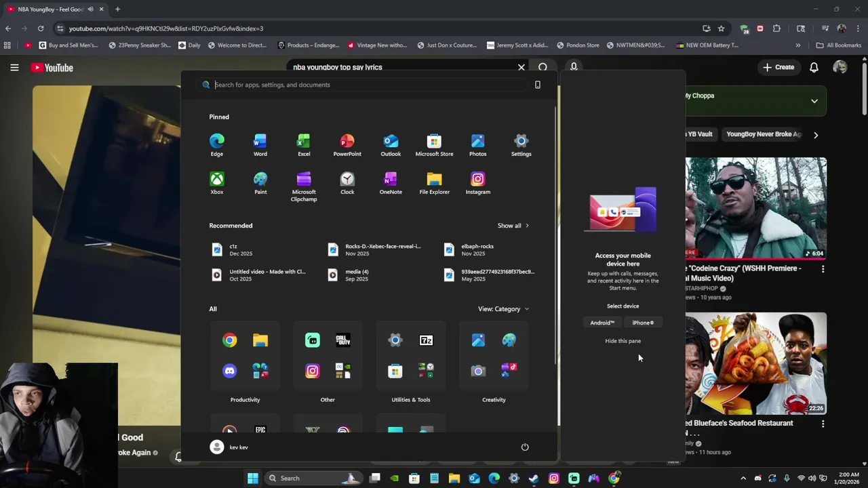868x488 pixels.
Task: Expand the bookmarks bar overflow chevron
Action: 798,45
